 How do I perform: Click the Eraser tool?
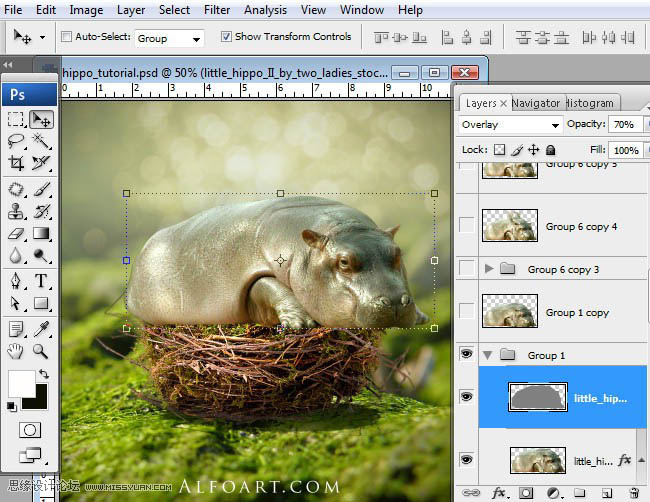pos(16,233)
